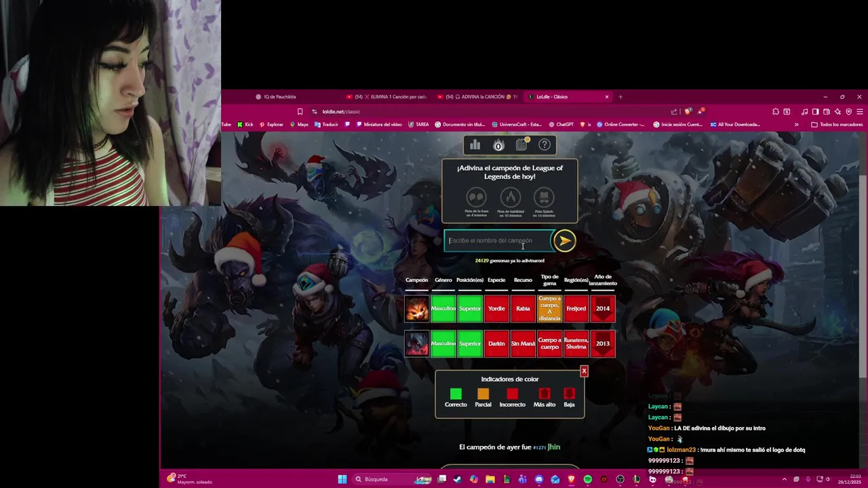Click the red Incorrecto color square
868x488 pixels.
pos(512,394)
